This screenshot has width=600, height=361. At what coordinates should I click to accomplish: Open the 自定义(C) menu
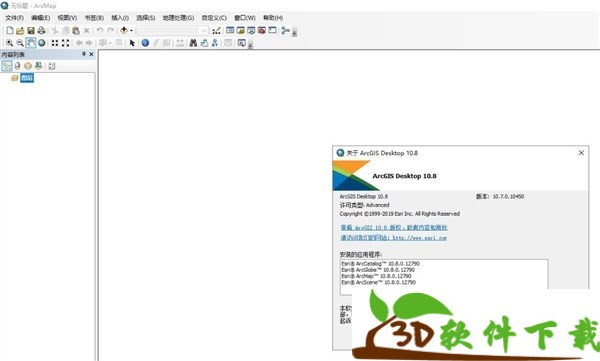tap(214, 18)
